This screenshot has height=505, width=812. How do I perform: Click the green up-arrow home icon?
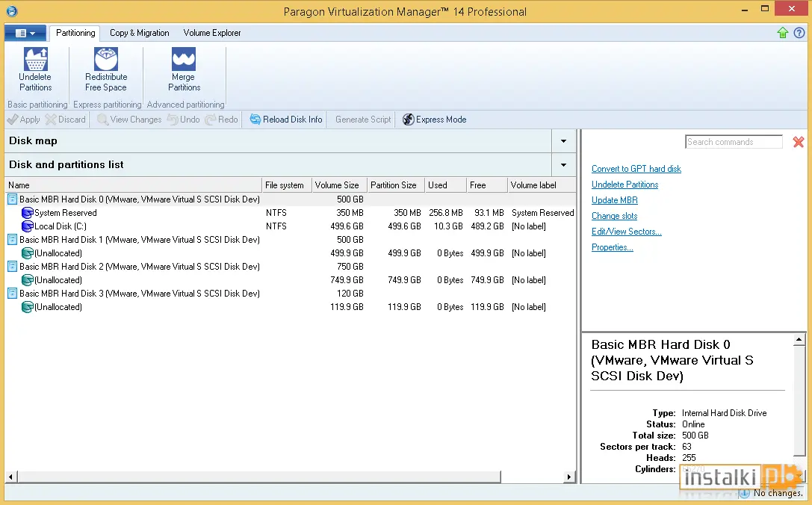(782, 33)
